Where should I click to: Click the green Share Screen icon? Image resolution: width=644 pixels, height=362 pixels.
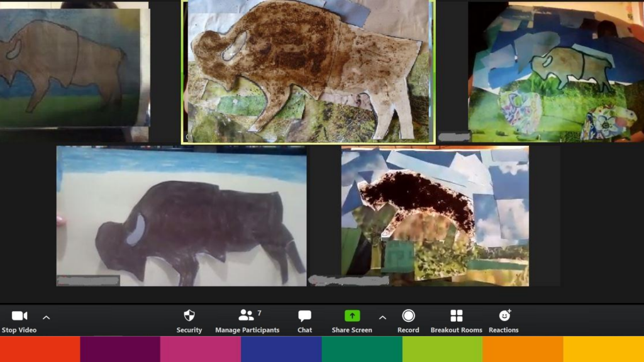(x=352, y=315)
